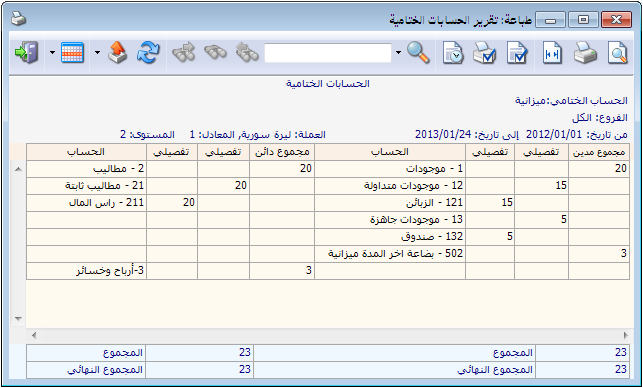643x388 pixels.
Task: Click the date value '2012/01/01'
Action: click(554, 135)
